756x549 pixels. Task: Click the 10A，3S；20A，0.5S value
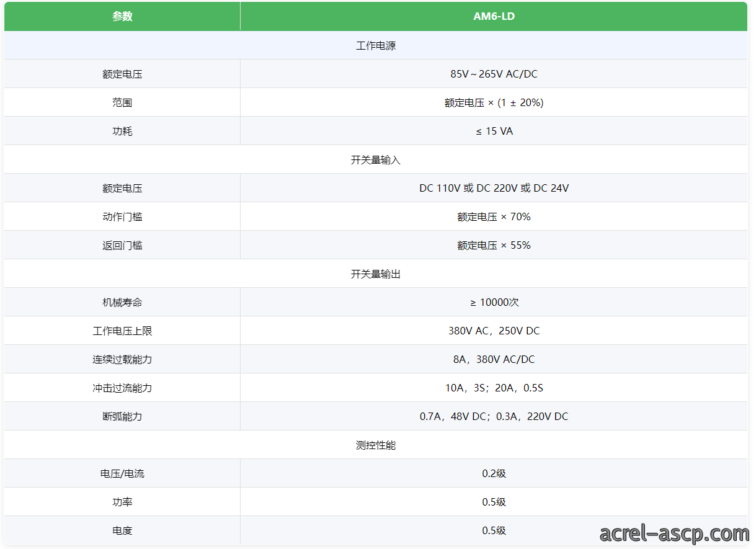(x=494, y=388)
